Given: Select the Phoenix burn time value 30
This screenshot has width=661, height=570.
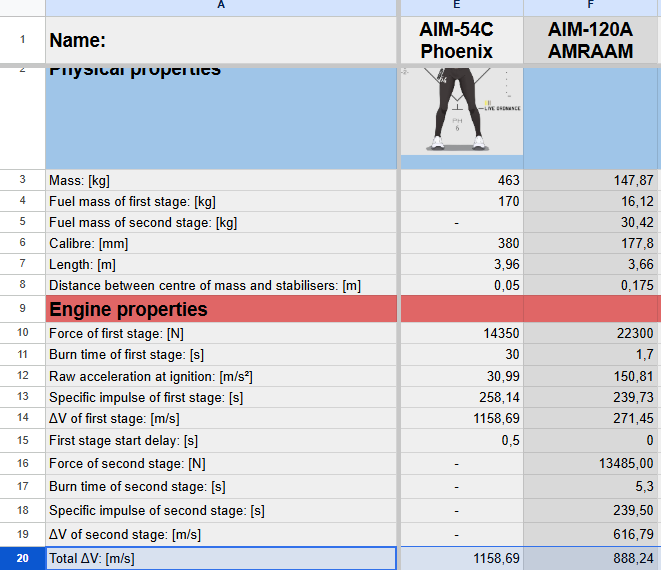Looking at the screenshot, I should coord(462,355).
